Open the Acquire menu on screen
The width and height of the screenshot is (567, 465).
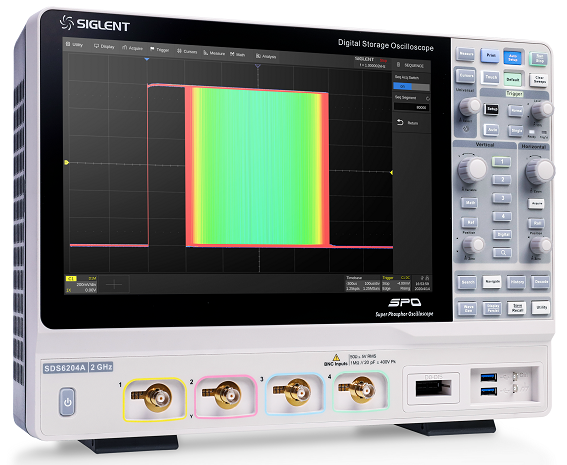point(132,48)
